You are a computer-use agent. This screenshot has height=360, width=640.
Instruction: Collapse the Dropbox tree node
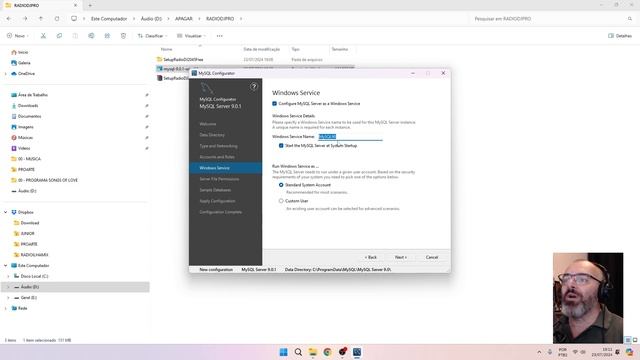[x=6, y=212]
